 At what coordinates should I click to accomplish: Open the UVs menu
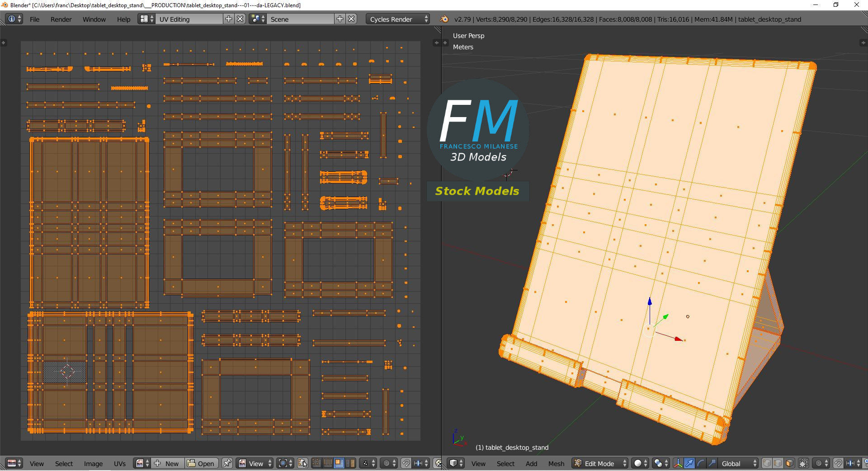(120, 464)
